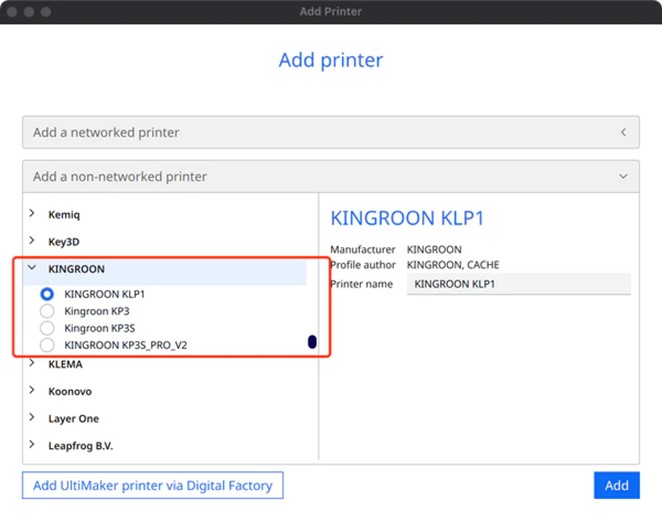Open Add UltiMaker printer via Digital Factory
Screen dimensions: 662x521
click(152, 485)
